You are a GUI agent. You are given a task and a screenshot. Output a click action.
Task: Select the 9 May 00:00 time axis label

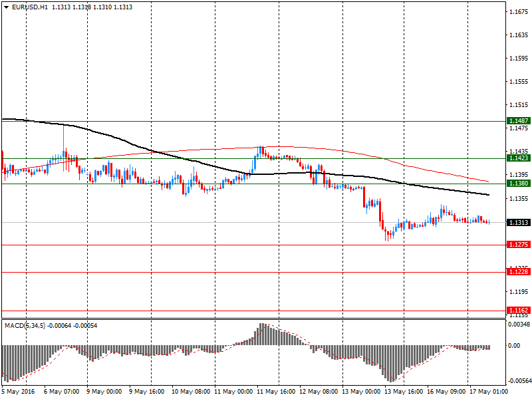tap(104, 392)
